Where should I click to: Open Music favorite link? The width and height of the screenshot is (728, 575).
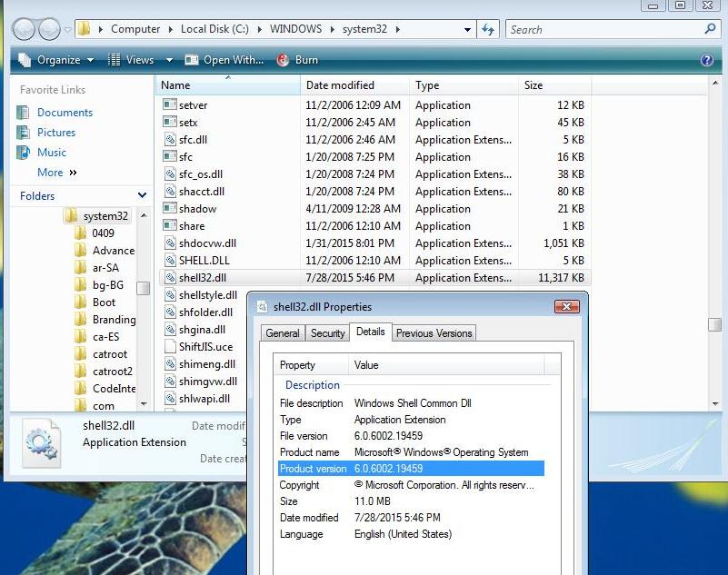click(x=52, y=153)
